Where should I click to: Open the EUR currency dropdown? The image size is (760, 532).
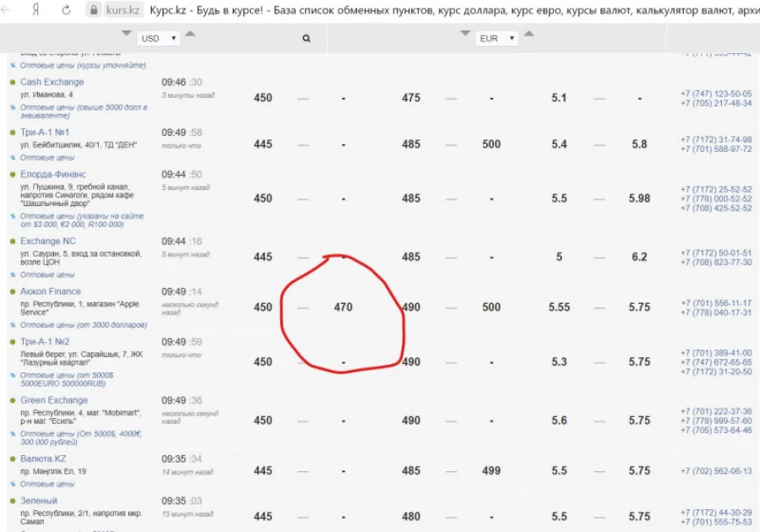(x=497, y=38)
